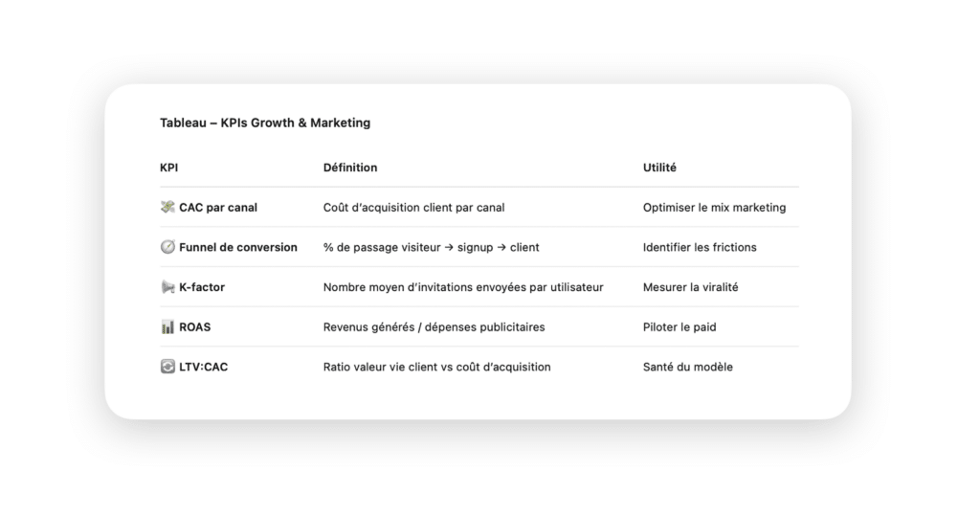Click the bar chart icon beside ROAS

(x=167, y=327)
